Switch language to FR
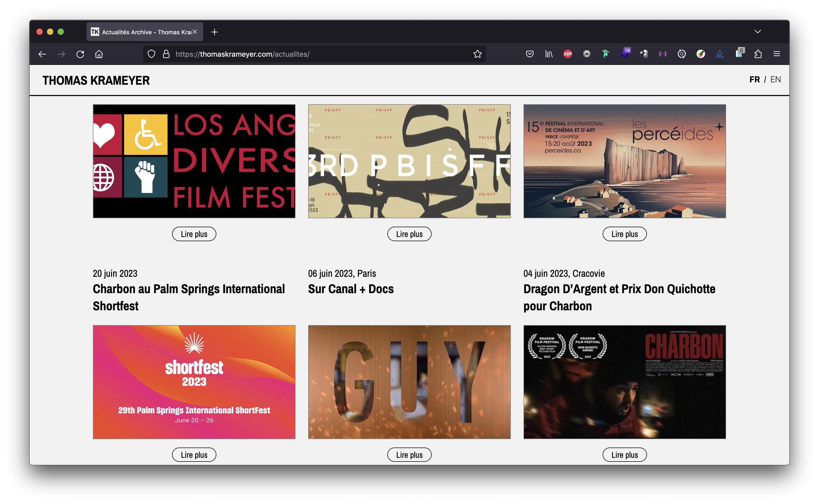 755,79
